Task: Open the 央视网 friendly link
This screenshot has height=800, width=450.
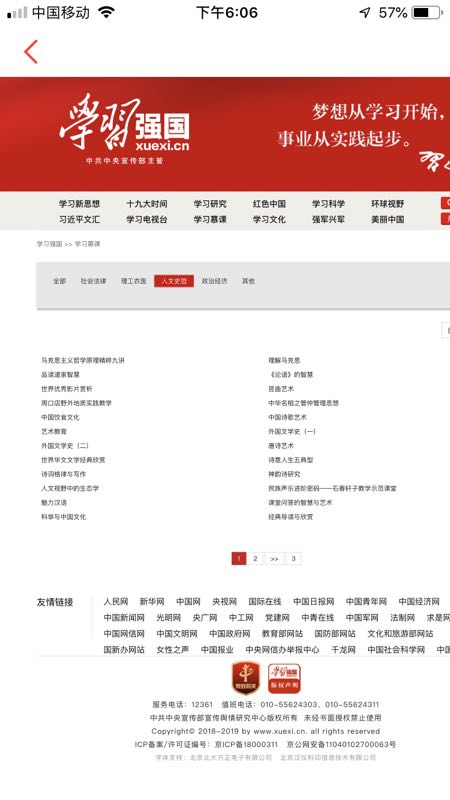Action: coord(224,602)
